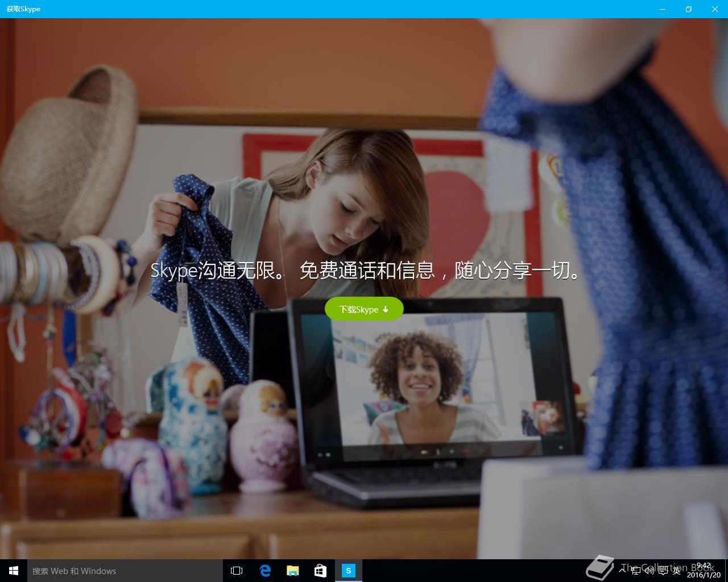
Task: Open the Windows Store taskbar icon
Action: [x=321, y=571]
